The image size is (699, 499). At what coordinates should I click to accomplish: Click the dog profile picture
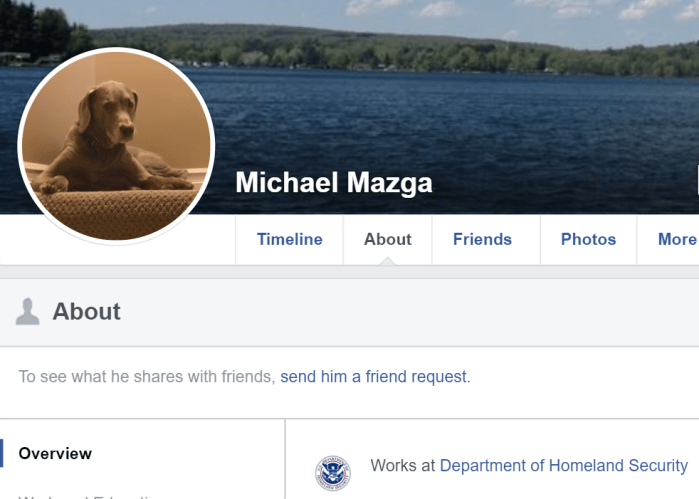click(x=116, y=144)
